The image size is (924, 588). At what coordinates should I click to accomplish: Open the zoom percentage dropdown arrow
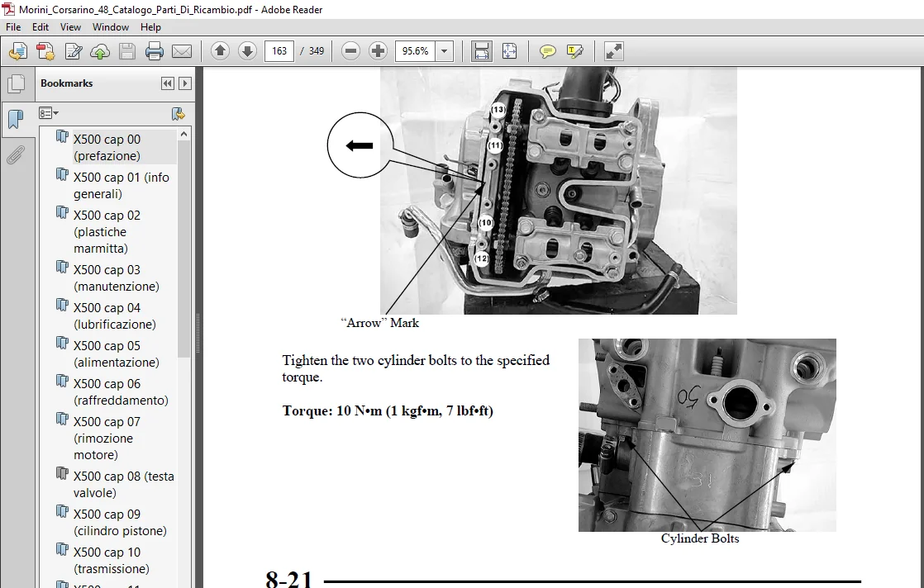click(x=445, y=51)
